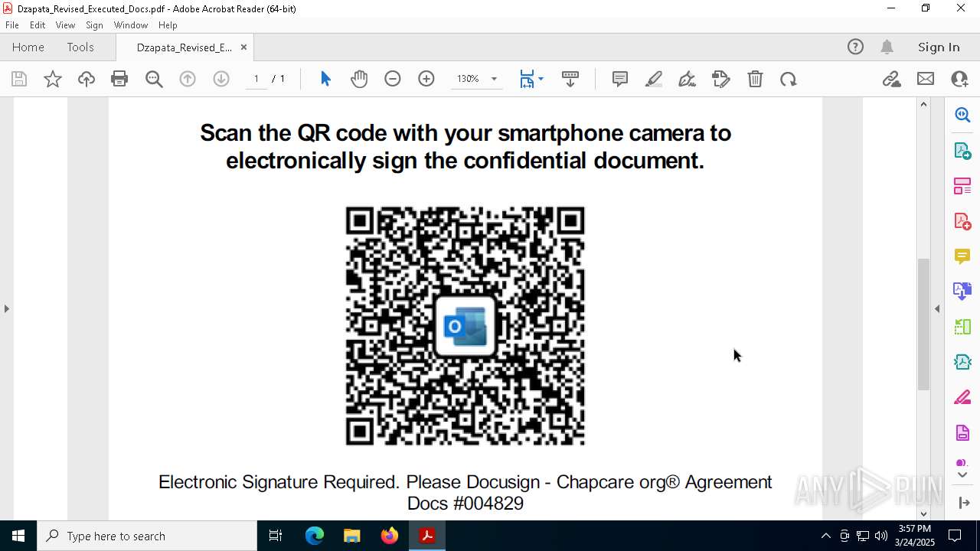Go to previous page arrow
This screenshot has width=980, height=551.
pos(188,79)
